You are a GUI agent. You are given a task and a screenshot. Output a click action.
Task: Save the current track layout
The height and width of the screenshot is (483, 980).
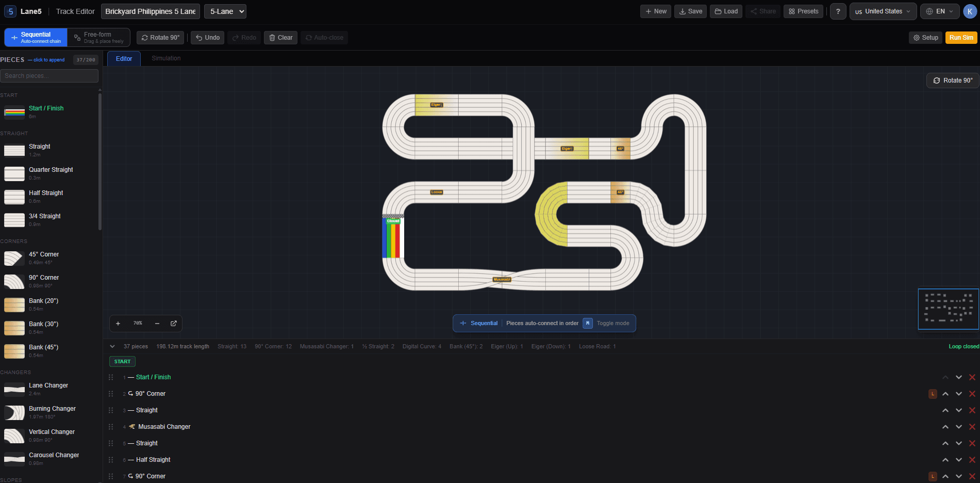690,11
